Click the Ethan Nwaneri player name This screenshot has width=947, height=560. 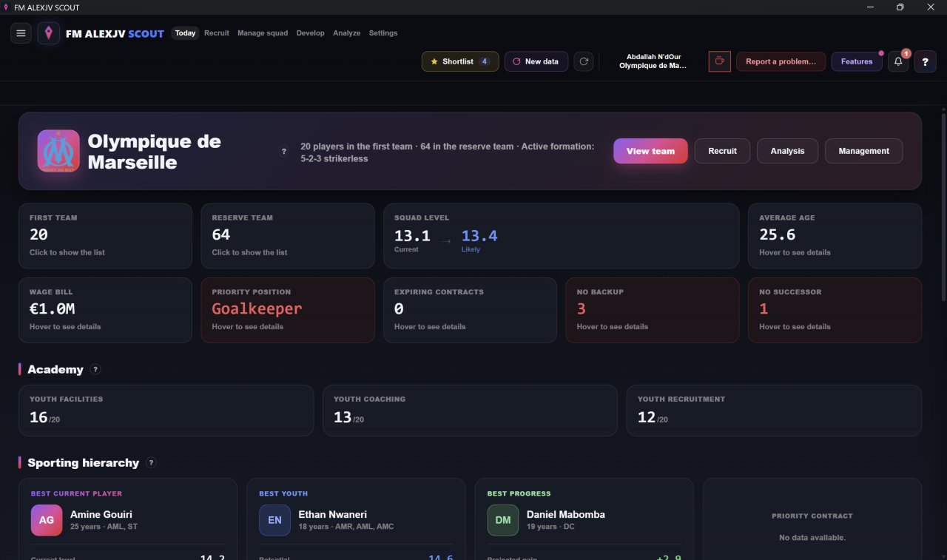[x=332, y=514]
